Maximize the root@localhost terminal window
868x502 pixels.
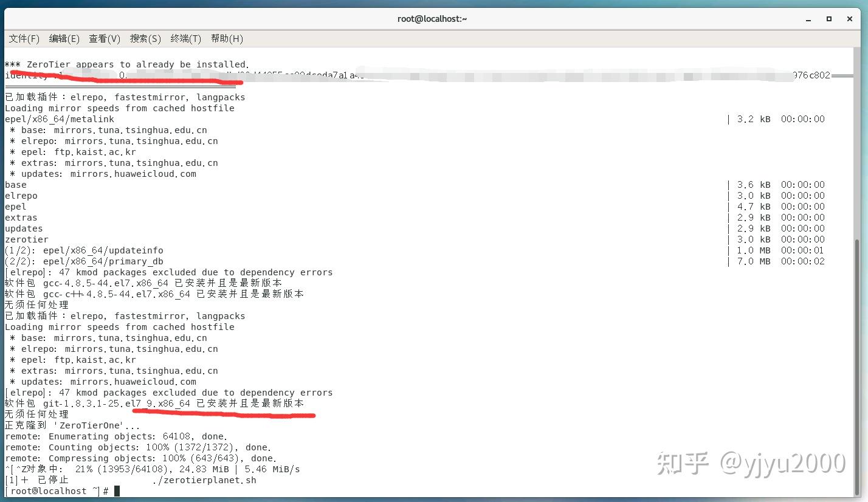click(x=828, y=19)
